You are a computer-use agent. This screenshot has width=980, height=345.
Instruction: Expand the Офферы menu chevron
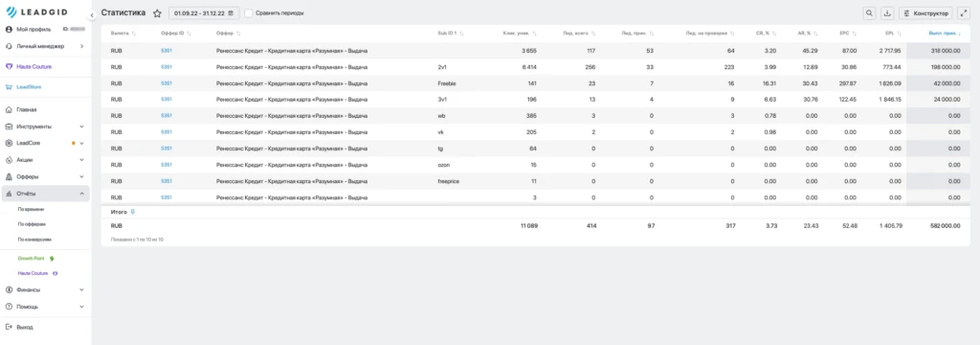(82, 176)
